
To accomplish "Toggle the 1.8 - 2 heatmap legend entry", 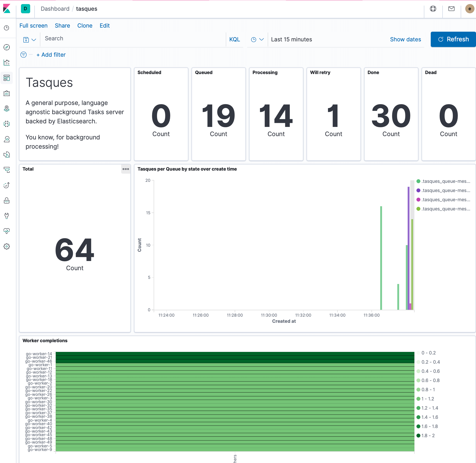I will tap(426, 436).
